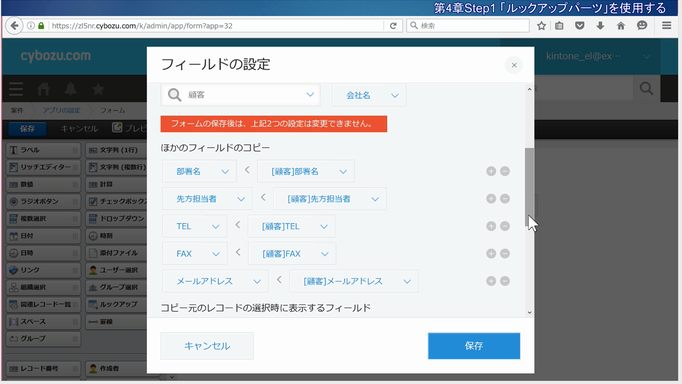Remove the TEL mapping row
Screen dimensions: 682x384
[x=505, y=226]
